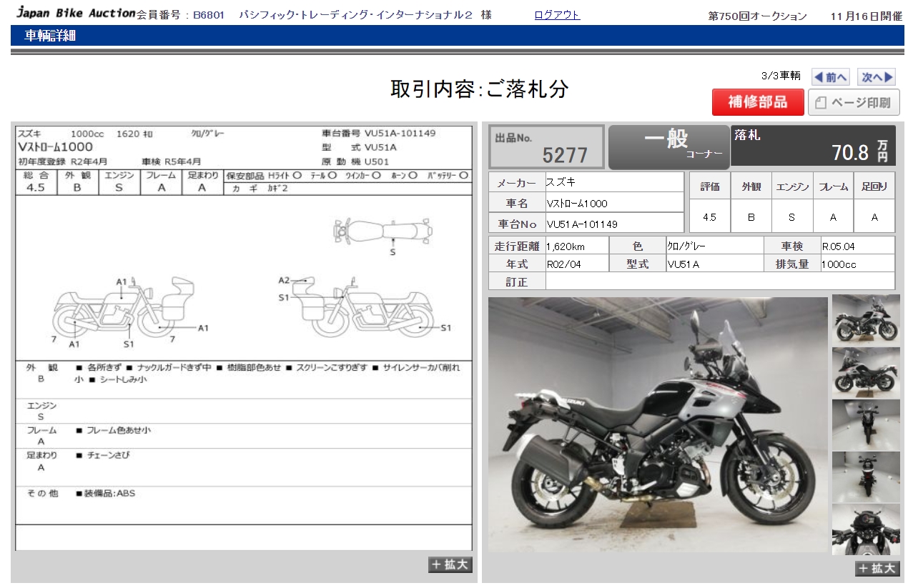Viewport: 908px width, 588px height.
Task: Click the 車輌詳細 header title
Action: coord(50,36)
